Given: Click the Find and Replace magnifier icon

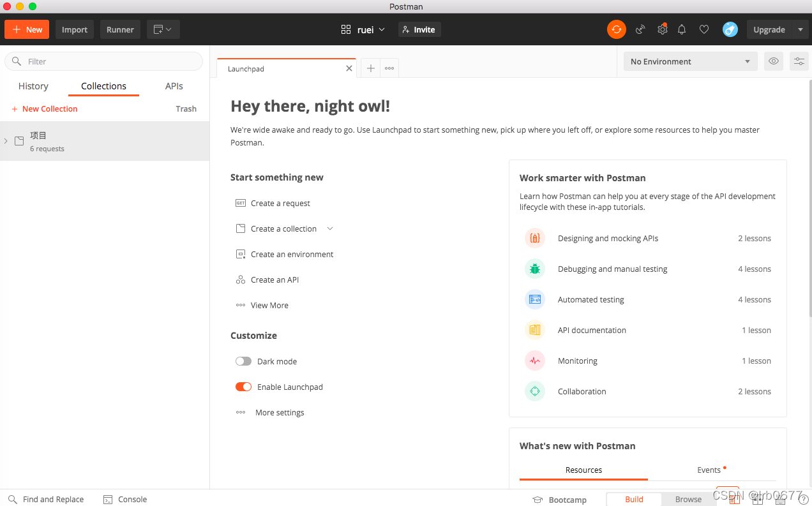Looking at the screenshot, I should [x=13, y=499].
